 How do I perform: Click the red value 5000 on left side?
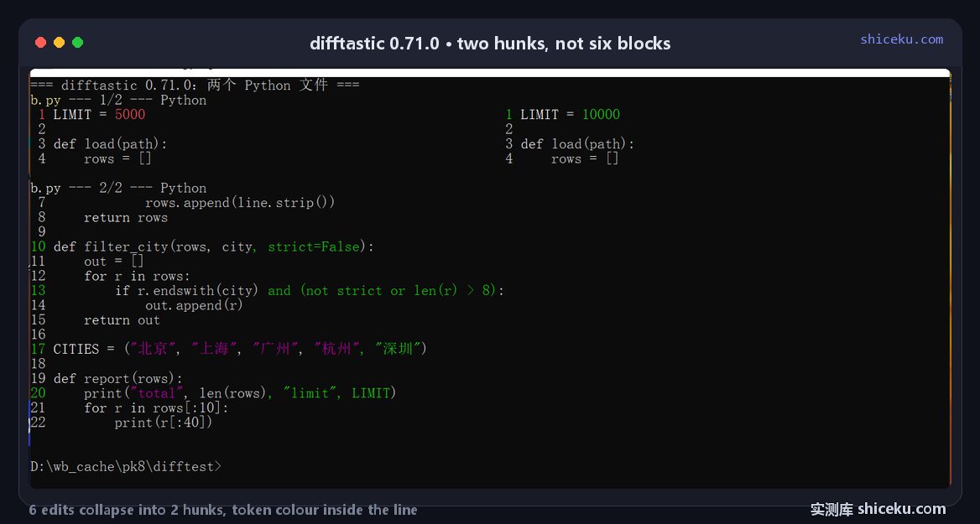pyautogui.click(x=130, y=114)
